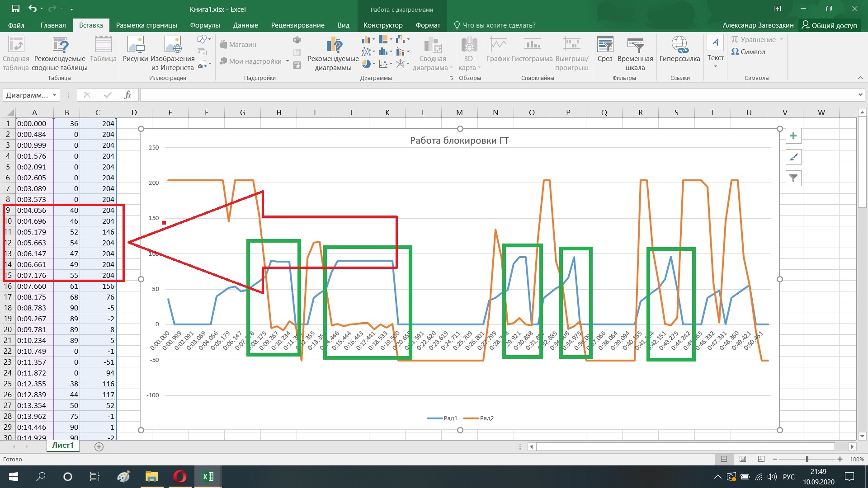Click the Chart Elements plus button
Screen dimensions: 868x488
point(793,136)
